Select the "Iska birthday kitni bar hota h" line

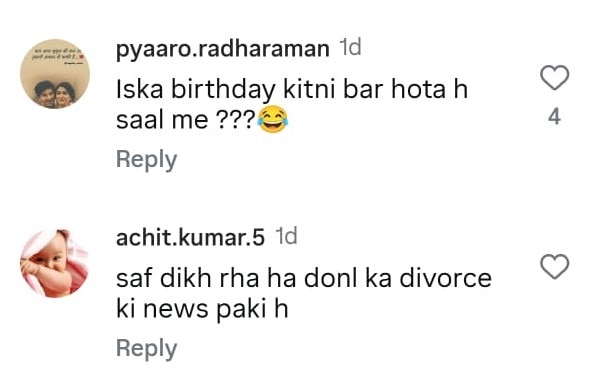pos(292,89)
